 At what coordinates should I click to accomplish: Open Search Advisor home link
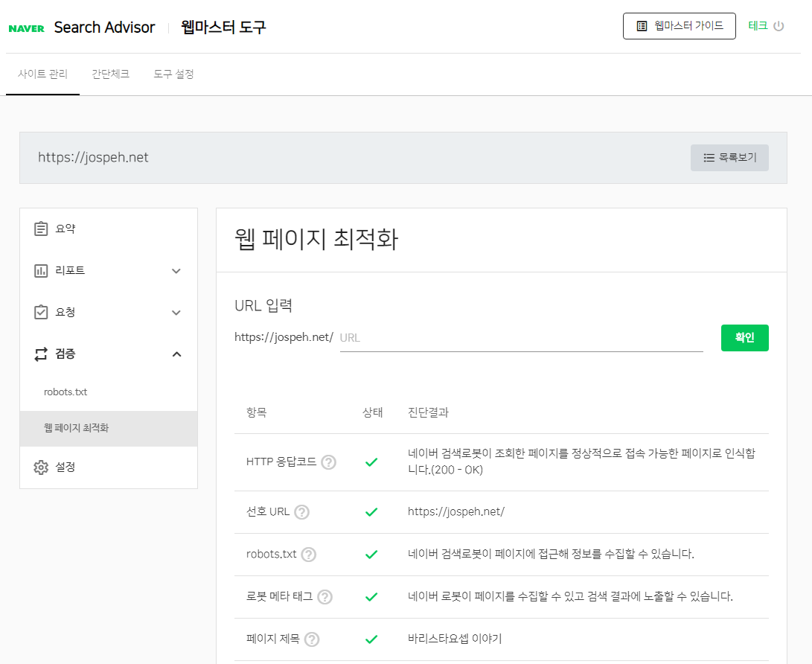(x=104, y=27)
